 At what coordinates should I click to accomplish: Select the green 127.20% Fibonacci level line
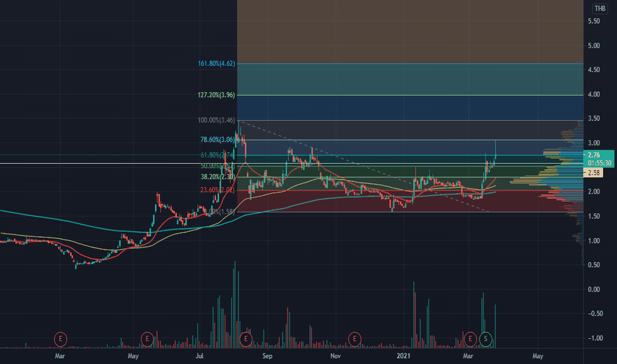(x=410, y=95)
